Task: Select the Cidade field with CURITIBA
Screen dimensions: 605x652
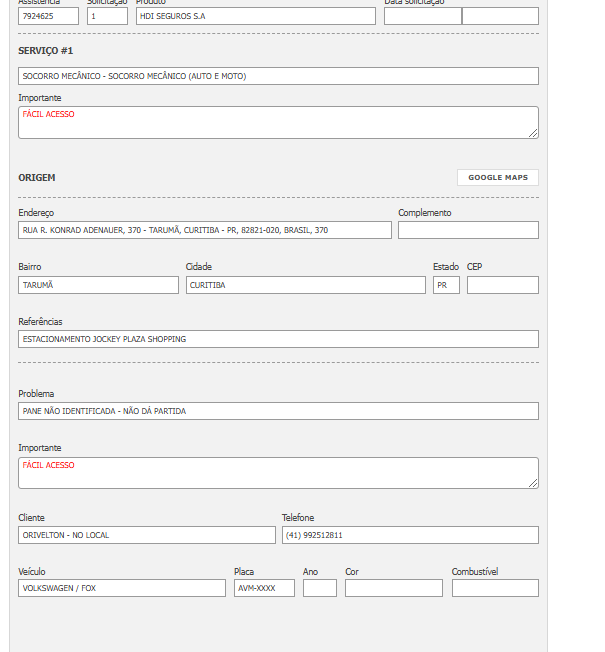Action: pyautogui.click(x=305, y=285)
